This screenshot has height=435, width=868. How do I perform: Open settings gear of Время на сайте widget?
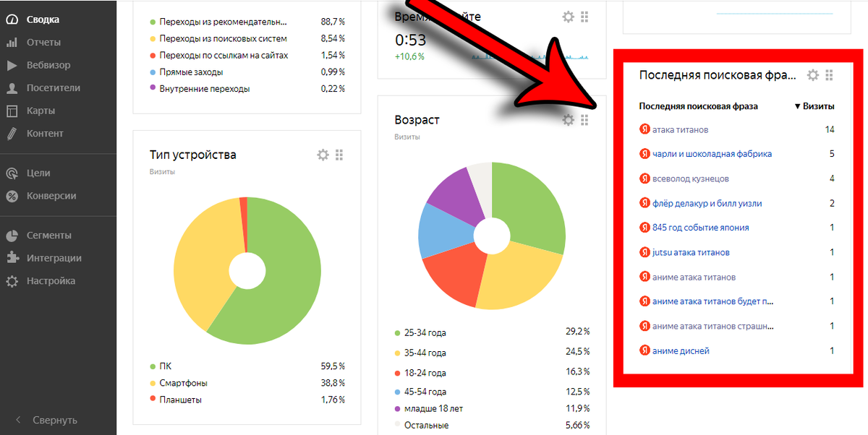[568, 16]
